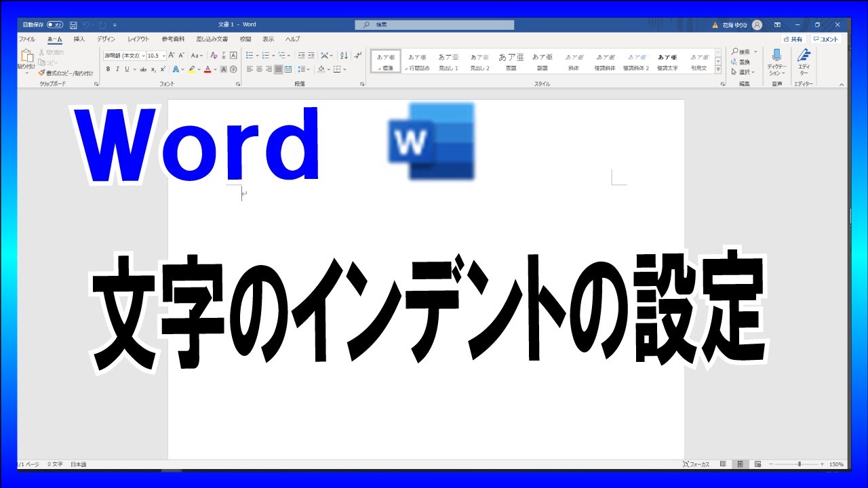Apply superscript formatting
The image size is (868, 488).
click(x=163, y=69)
